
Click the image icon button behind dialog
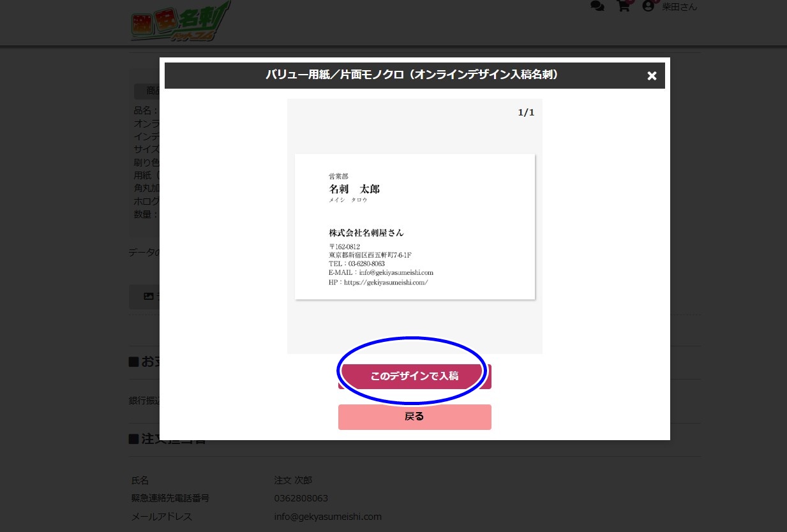pyautogui.click(x=149, y=296)
